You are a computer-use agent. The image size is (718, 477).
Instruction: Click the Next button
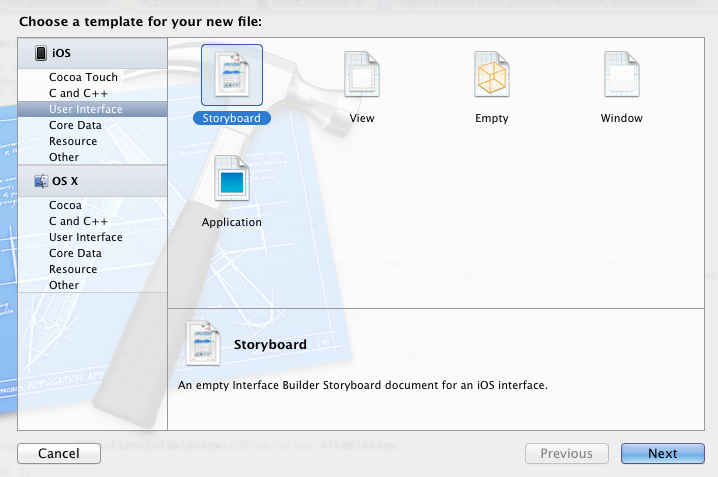(x=663, y=453)
